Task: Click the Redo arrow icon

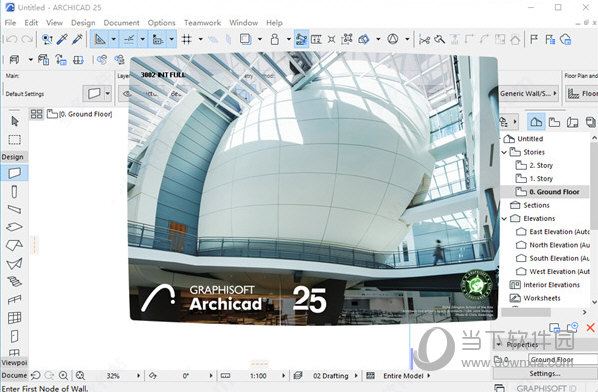Action: pyautogui.click(x=27, y=39)
